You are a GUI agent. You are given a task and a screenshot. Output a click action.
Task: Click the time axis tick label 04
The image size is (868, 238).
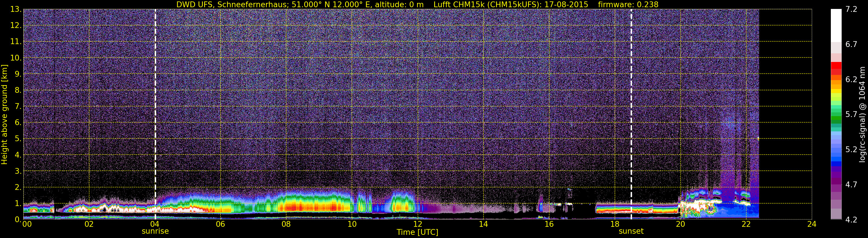[155, 224]
